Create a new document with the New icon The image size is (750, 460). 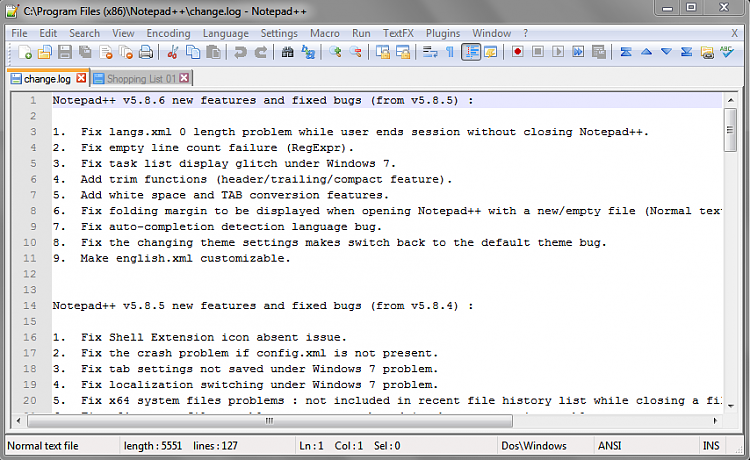24,52
